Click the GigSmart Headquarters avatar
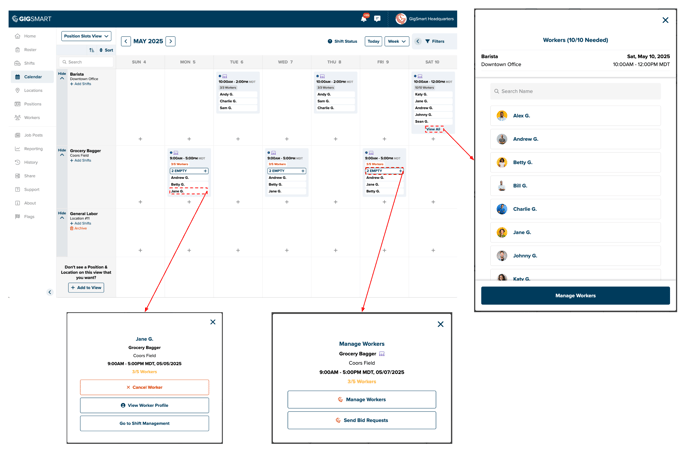The width and height of the screenshot is (688, 449). tap(401, 18)
